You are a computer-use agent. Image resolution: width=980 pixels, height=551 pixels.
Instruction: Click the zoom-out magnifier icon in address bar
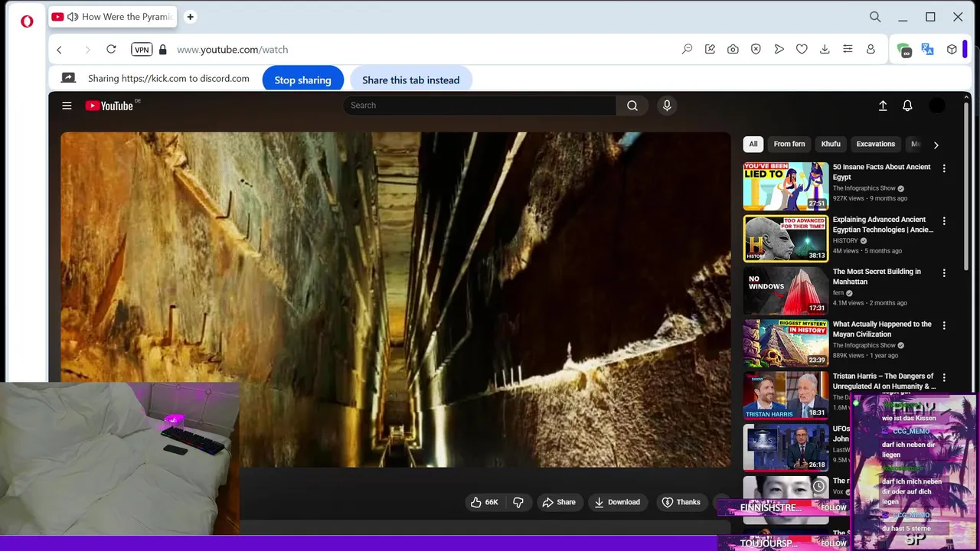coord(687,49)
